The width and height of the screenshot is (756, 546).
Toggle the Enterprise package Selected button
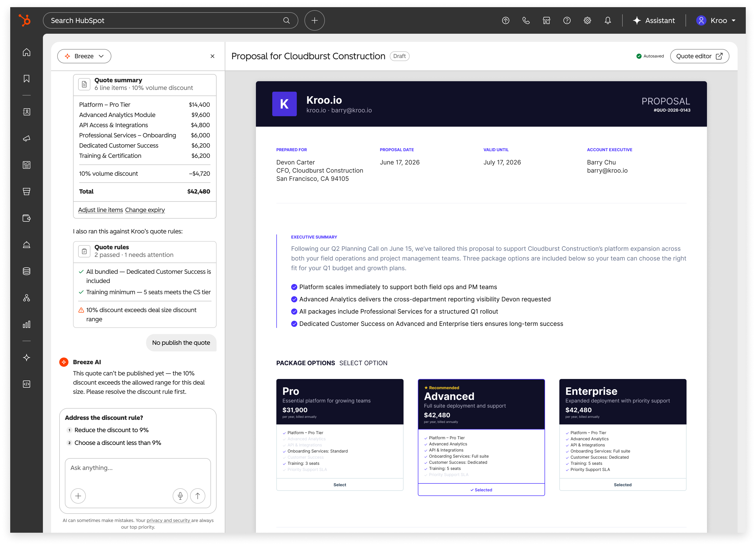coord(622,484)
